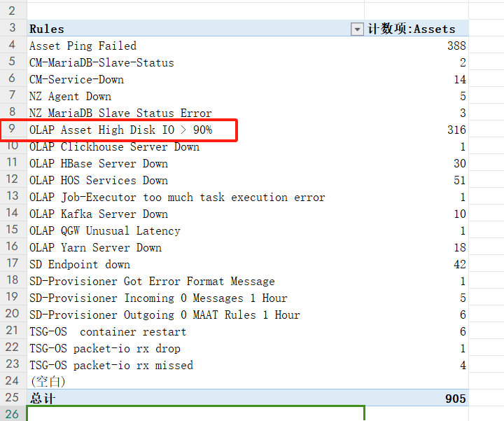Select the grand total value 905
Screen dimensions: 504x421
point(455,399)
